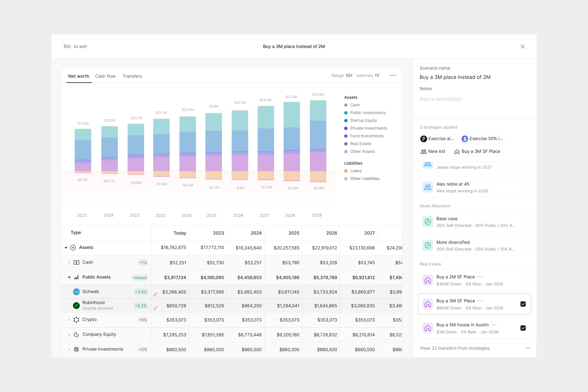Enable the Base case allocation checkbox

[523, 222]
